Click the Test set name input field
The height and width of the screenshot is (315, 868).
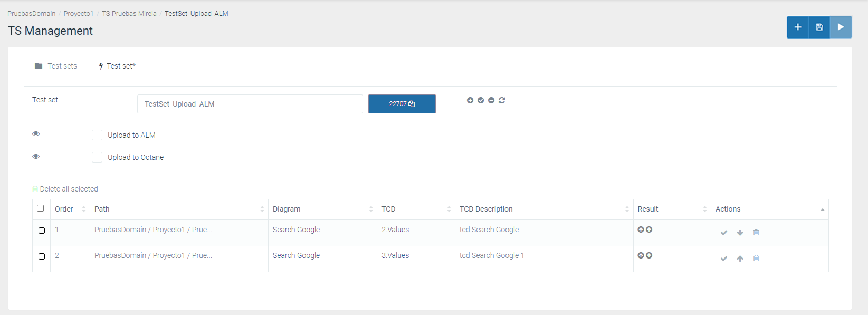[x=250, y=104]
